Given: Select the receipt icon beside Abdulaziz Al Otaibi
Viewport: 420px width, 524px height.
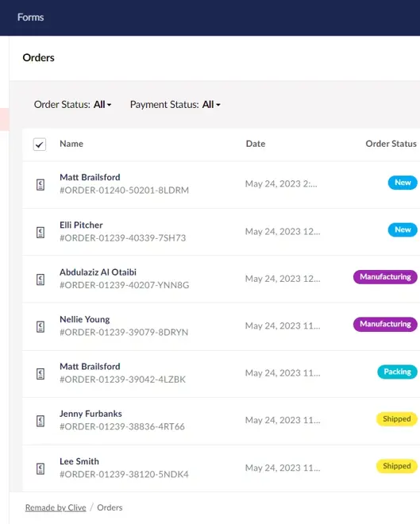Looking at the screenshot, I should click(40, 279).
